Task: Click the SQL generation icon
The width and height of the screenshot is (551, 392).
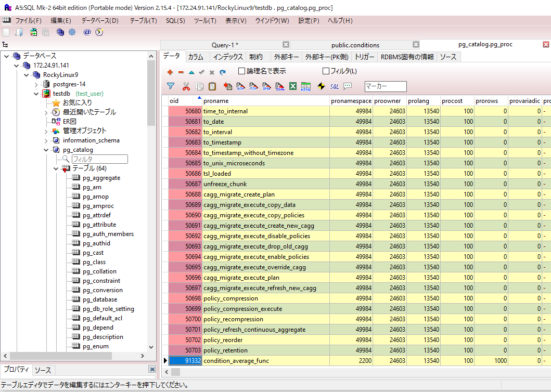Action: pos(334,86)
